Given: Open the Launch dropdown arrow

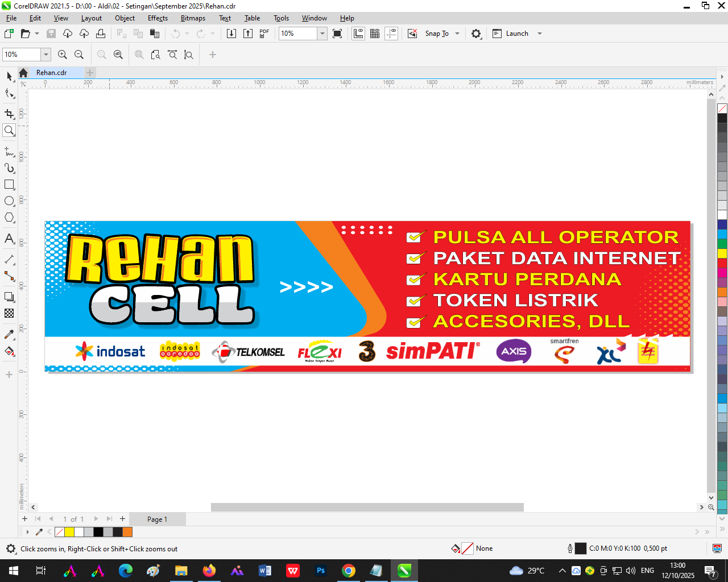Looking at the screenshot, I should click(540, 34).
